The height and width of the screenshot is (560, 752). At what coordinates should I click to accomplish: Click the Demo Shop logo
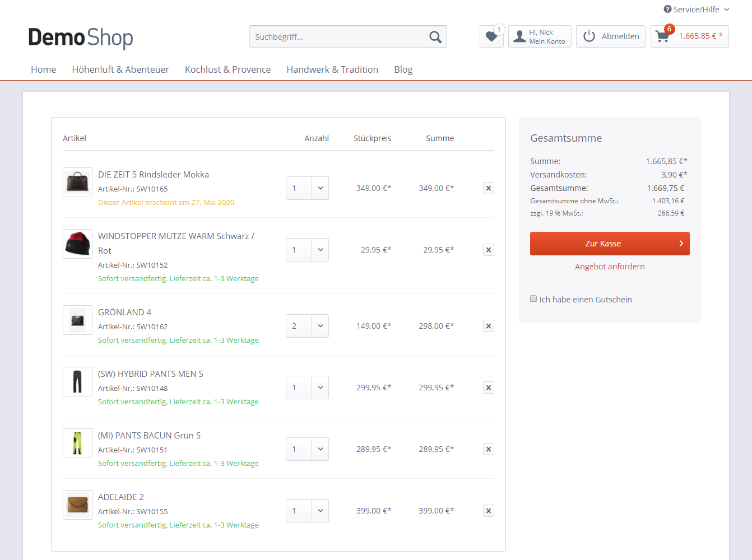[x=81, y=38]
